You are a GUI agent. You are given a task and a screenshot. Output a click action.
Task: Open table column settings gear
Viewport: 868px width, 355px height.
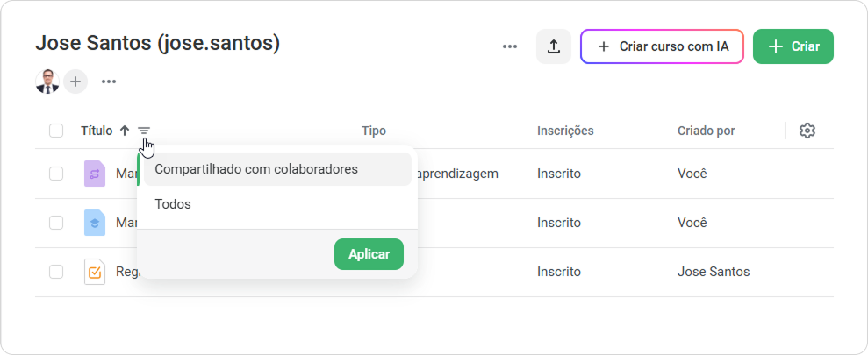tap(807, 131)
